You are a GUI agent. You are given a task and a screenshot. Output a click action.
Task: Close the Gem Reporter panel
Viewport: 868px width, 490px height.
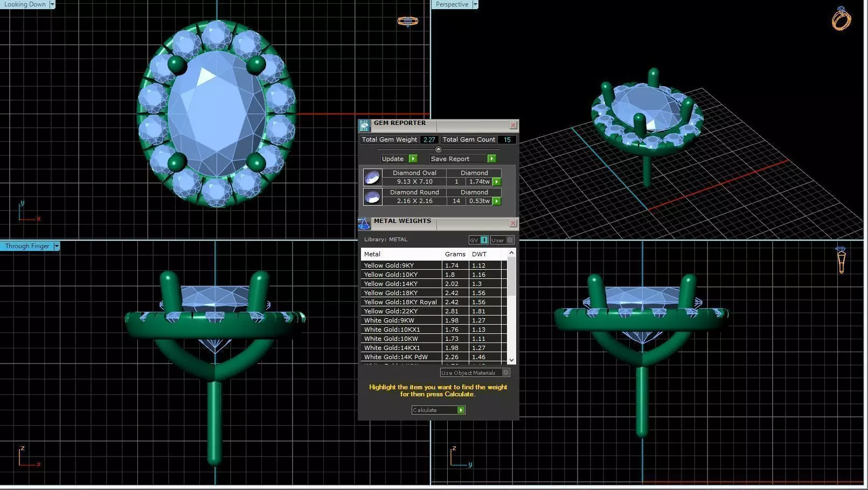pos(513,125)
